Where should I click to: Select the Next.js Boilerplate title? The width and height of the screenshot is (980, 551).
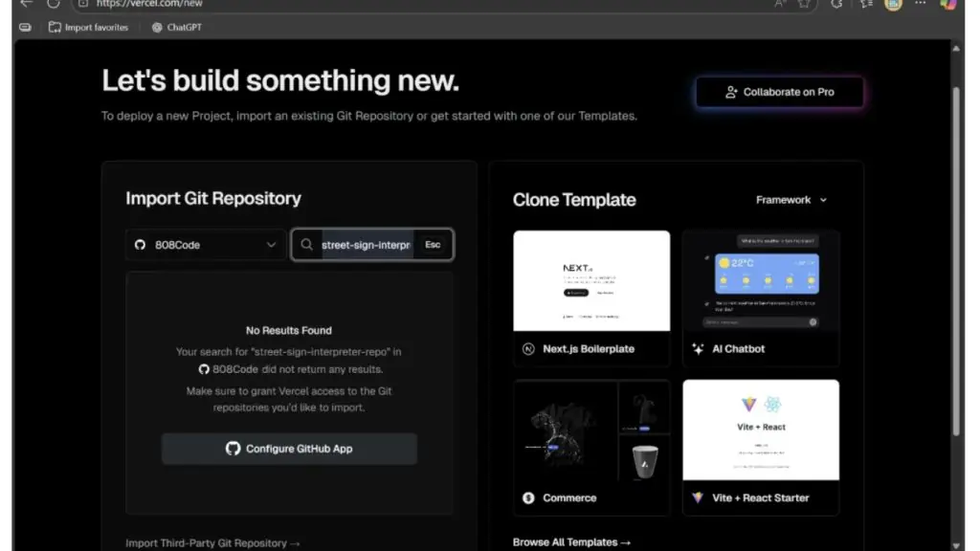click(x=589, y=349)
